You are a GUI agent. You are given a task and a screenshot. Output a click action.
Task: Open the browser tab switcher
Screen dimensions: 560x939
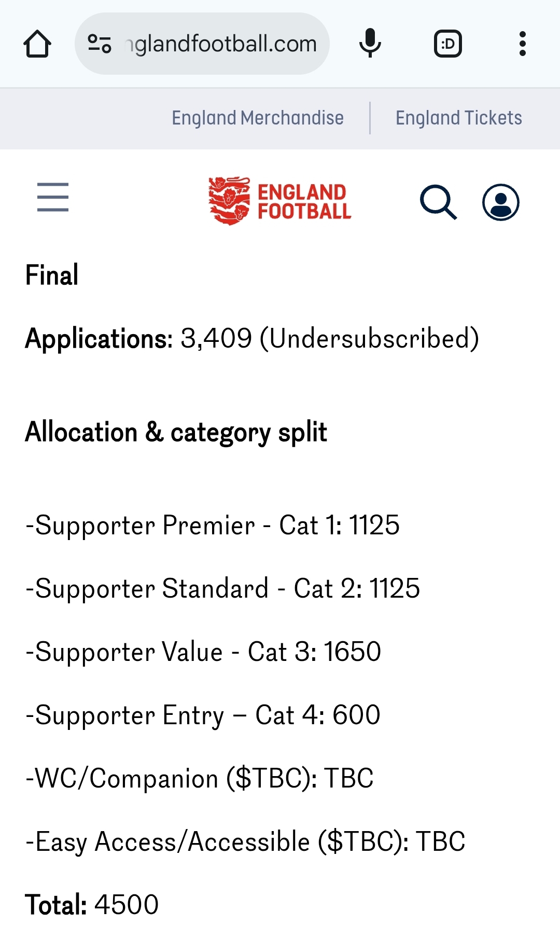[447, 44]
